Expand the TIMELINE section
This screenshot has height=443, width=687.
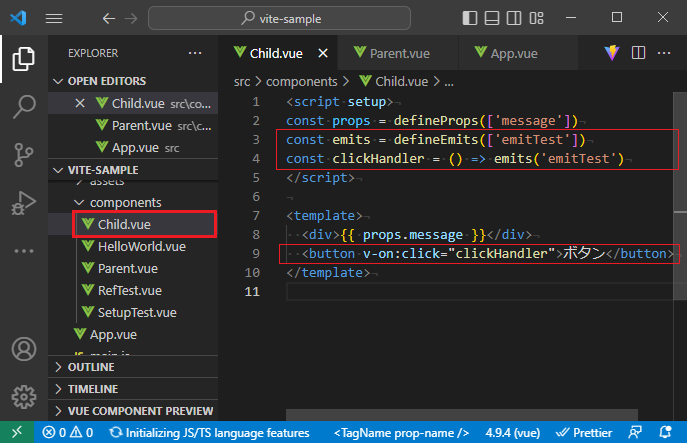pos(133,389)
